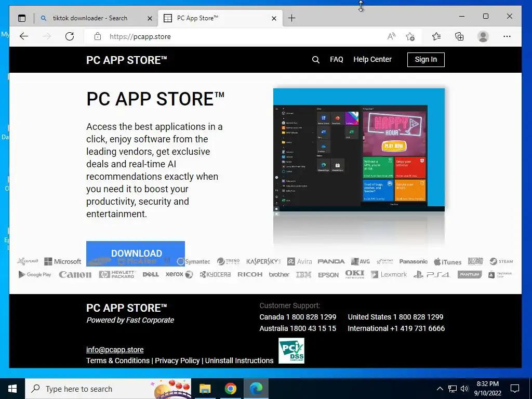
Task: Refresh the current page
Action: (x=70, y=36)
